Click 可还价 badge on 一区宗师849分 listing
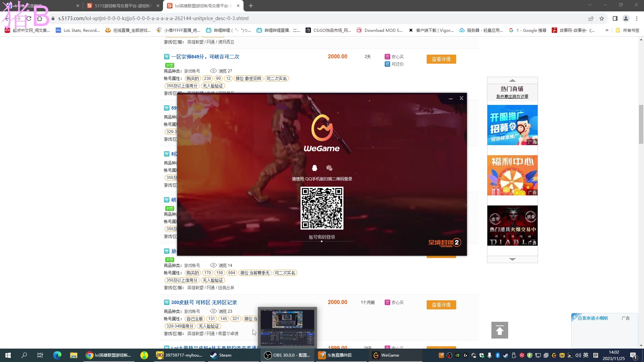 (394, 64)
